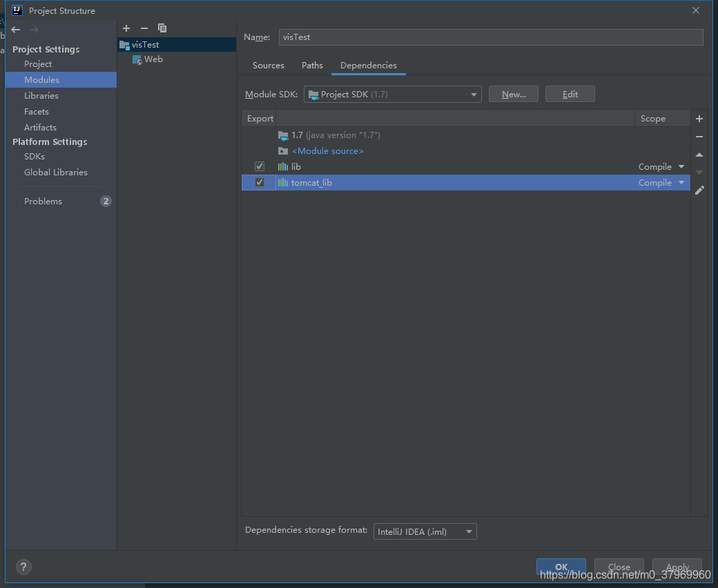Open Dependencies storage format dropdown
This screenshot has width=718, height=588.
[x=425, y=531]
